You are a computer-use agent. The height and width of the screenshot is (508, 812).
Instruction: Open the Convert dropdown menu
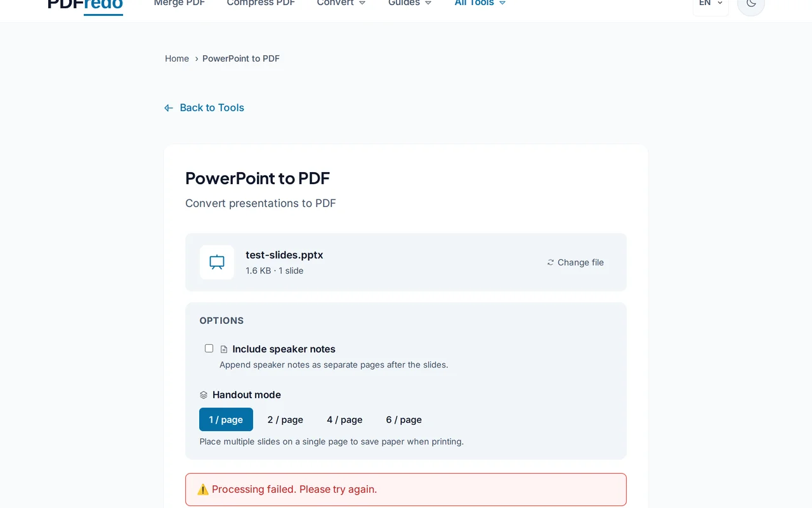[341, 3]
